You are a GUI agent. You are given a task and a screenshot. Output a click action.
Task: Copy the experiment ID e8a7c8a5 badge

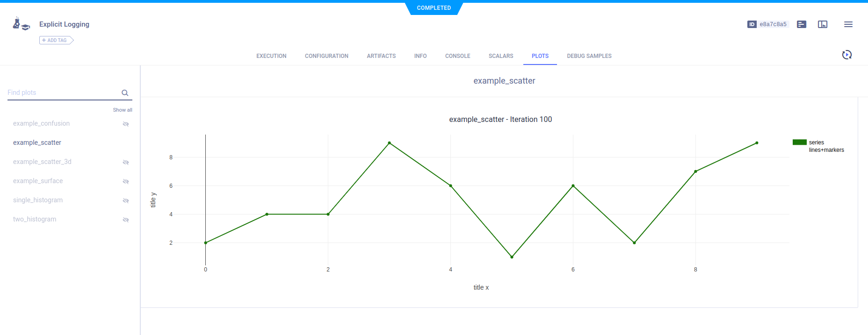[x=768, y=24]
